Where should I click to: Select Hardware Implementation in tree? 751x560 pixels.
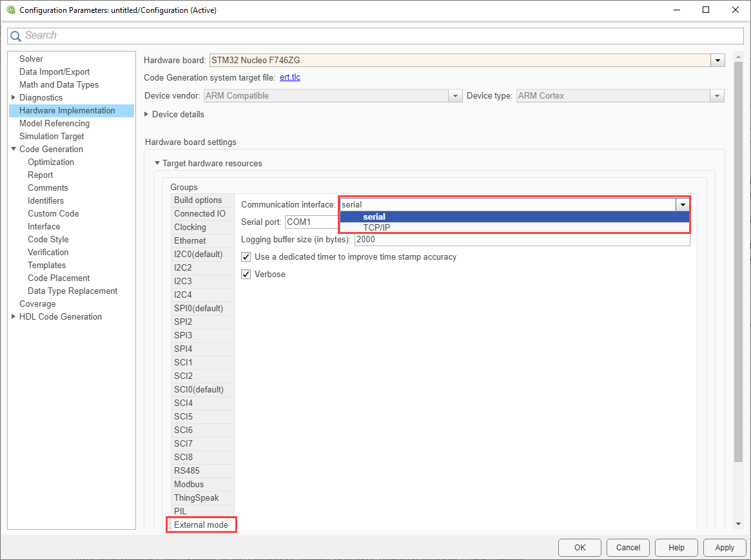click(72, 111)
